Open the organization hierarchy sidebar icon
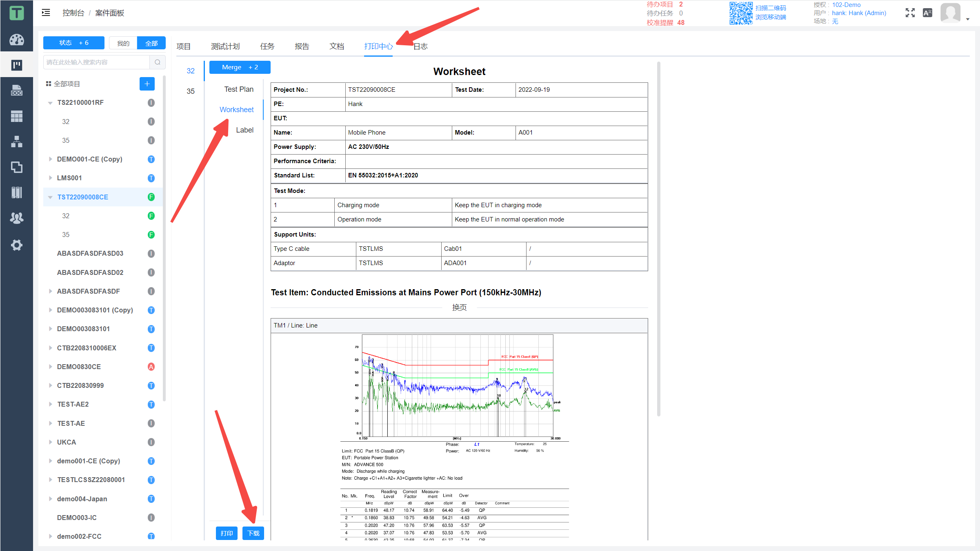The height and width of the screenshot is (551, 980). click(17, 142)
